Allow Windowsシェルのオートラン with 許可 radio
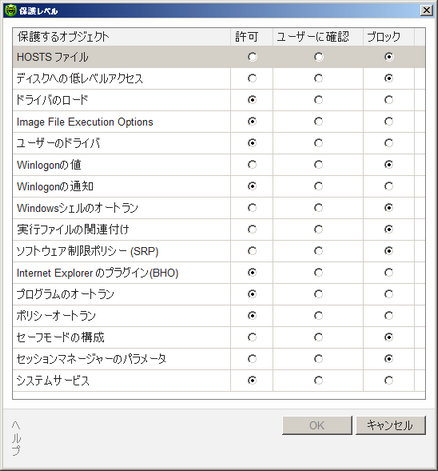Image resolution: width=438 pixels, height=471 pixels. pyautogui.click(x=252, y=208)
